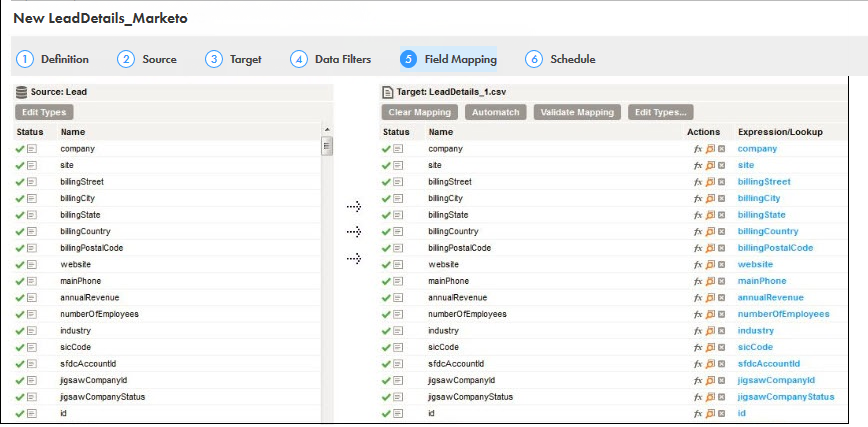
Task: Click fx expression icon for annualRevenue row
Action: [698, 298]
